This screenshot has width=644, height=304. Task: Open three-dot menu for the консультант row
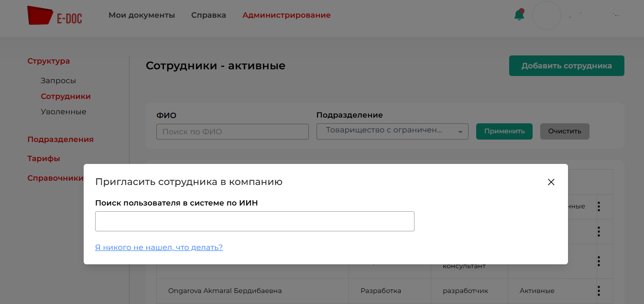click(x=598, y=261)
